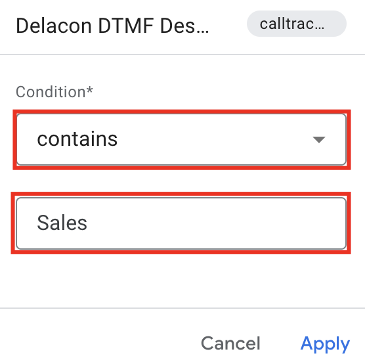Open the contains condition dropdown
This screenshot has width=366, height=364.
181,139
